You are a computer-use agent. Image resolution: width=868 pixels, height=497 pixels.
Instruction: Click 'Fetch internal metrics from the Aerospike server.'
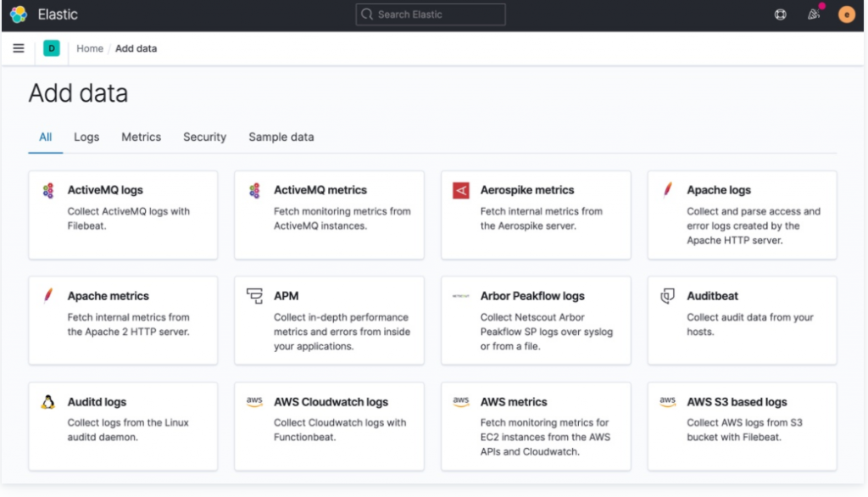[542, 218]
